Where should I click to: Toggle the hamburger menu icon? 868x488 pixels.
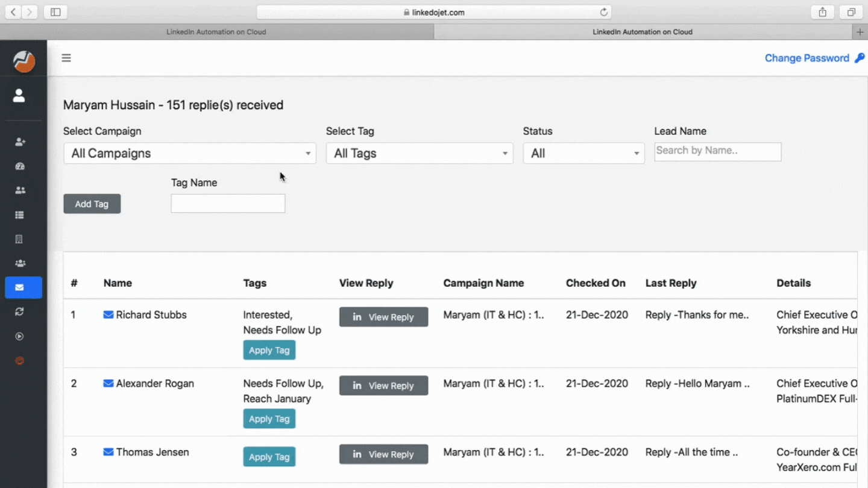click(x=66, y=58)
